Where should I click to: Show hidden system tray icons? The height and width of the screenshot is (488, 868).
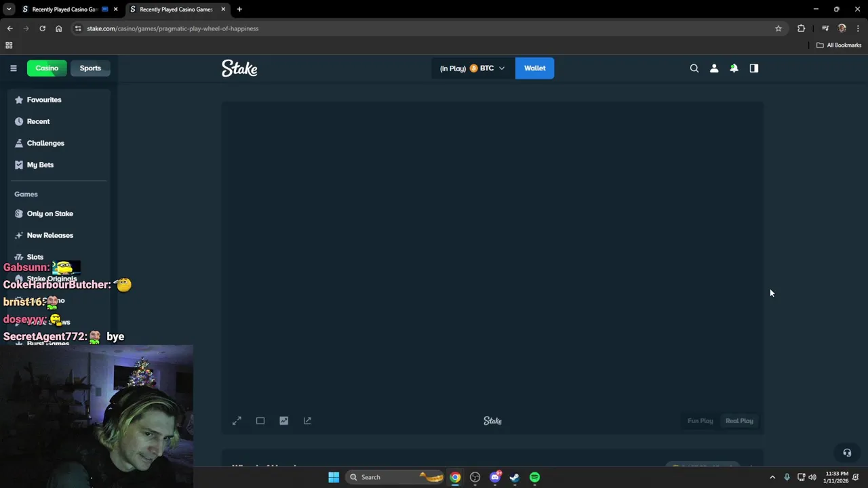pyautogui.click(x=772, y=477)
